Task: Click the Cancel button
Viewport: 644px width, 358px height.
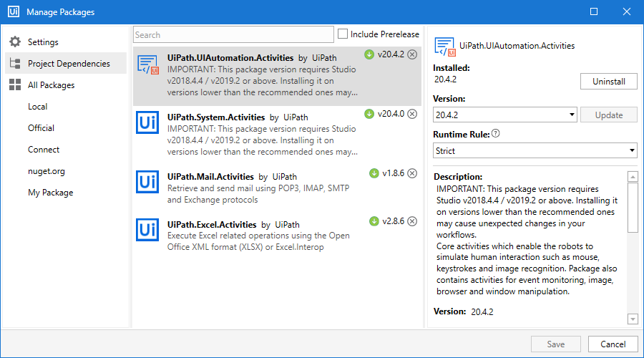Action: point(613,344)
